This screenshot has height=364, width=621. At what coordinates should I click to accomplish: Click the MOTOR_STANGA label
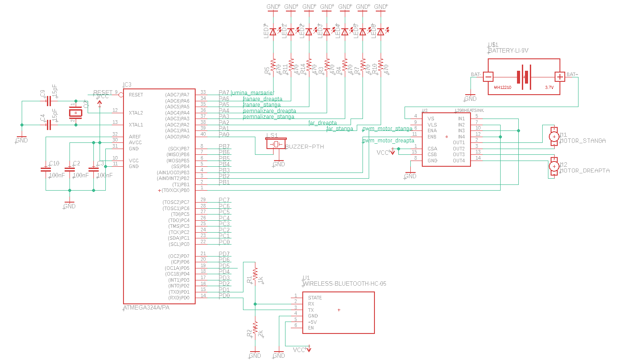click(583, 141)
